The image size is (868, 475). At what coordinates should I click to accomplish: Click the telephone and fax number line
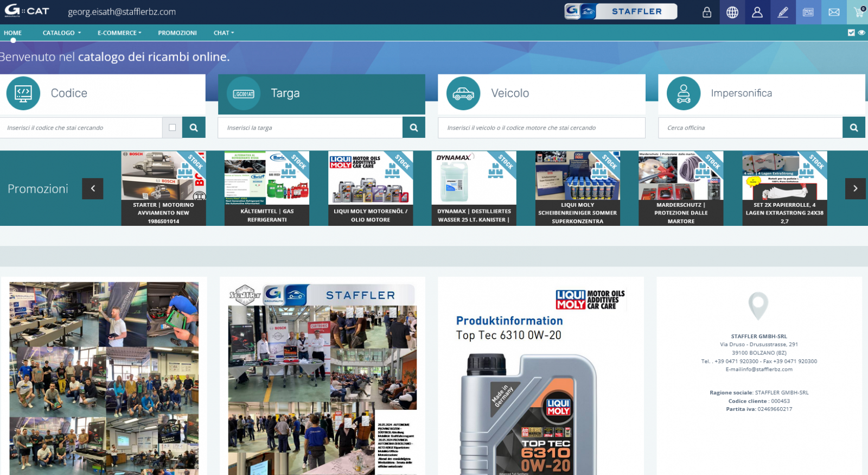click(x=759, y=362)
